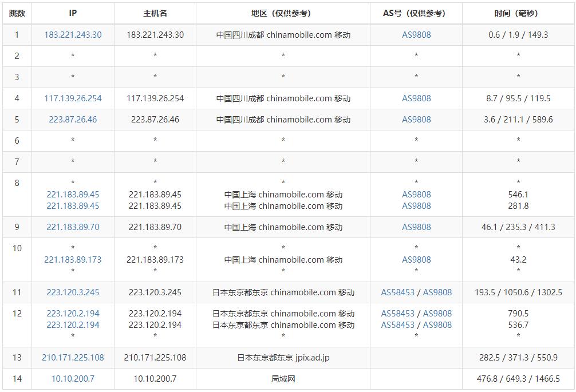
Task: Select hop number 14 in 跳数 column
Action: [17, 379]
